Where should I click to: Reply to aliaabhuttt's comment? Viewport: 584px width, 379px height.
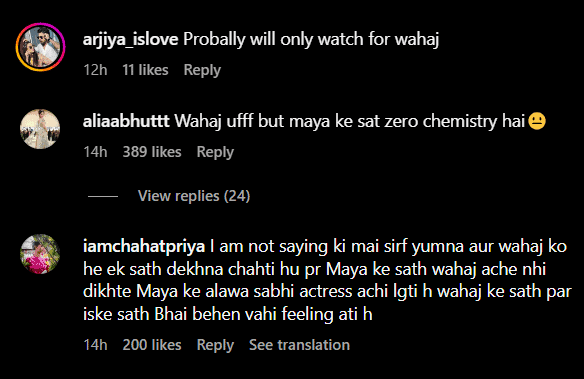click(x=215, y=152)
